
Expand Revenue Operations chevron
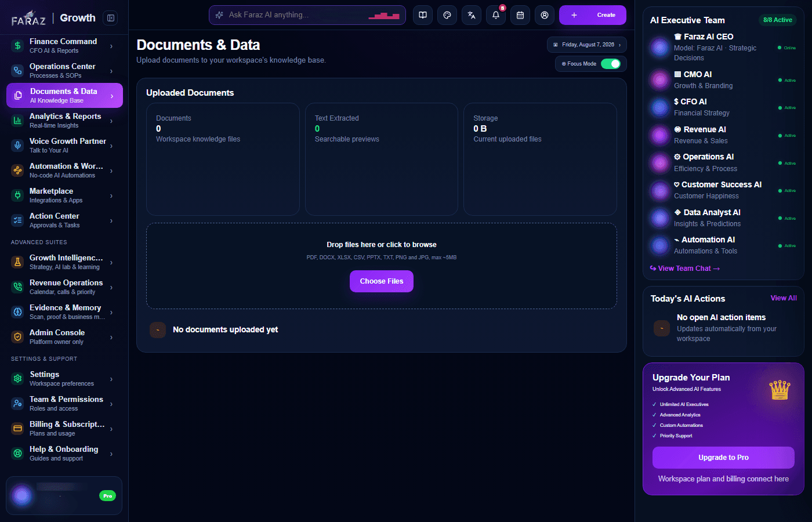(111, 287)
